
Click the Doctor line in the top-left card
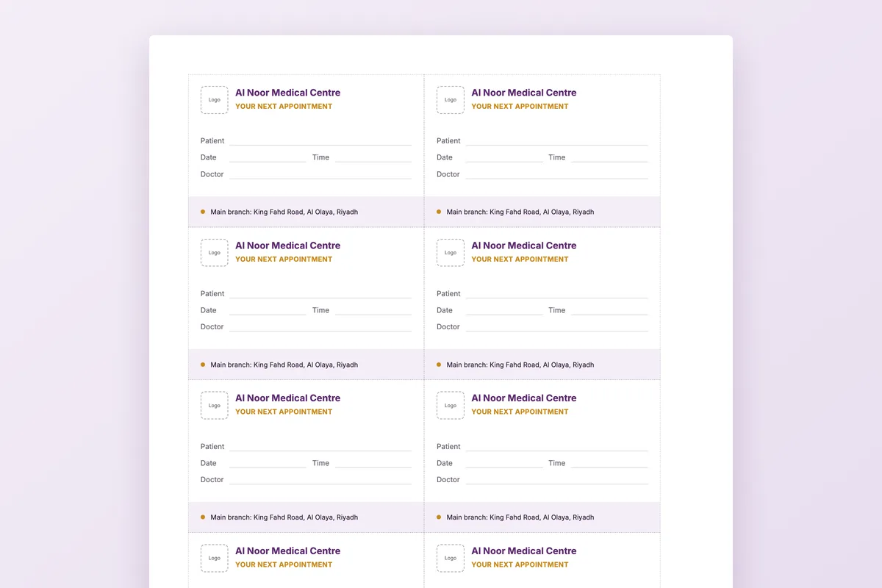coord(320,174)
